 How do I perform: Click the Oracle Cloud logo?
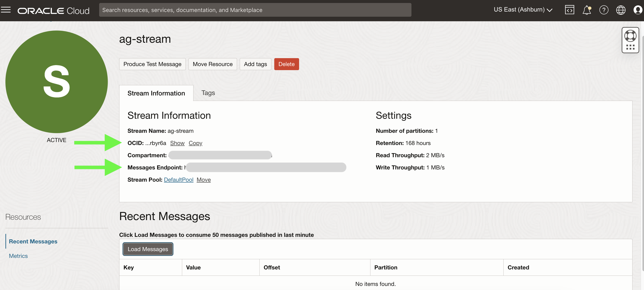point(53,10)
